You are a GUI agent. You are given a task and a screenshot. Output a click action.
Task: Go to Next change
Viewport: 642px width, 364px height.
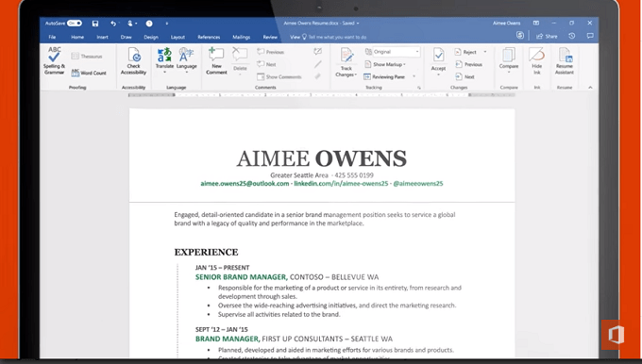tap(465, 76)
